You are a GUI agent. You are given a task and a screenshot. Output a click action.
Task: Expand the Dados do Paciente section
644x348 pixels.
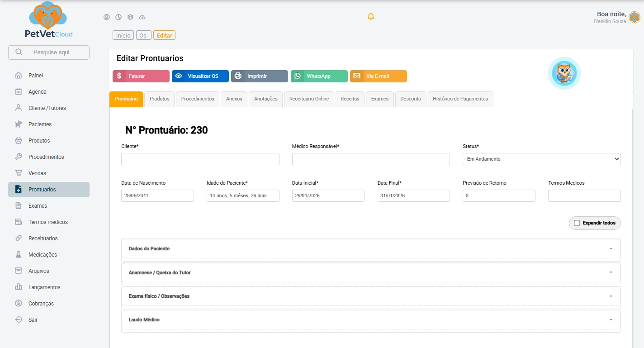(x=371, y=249)
